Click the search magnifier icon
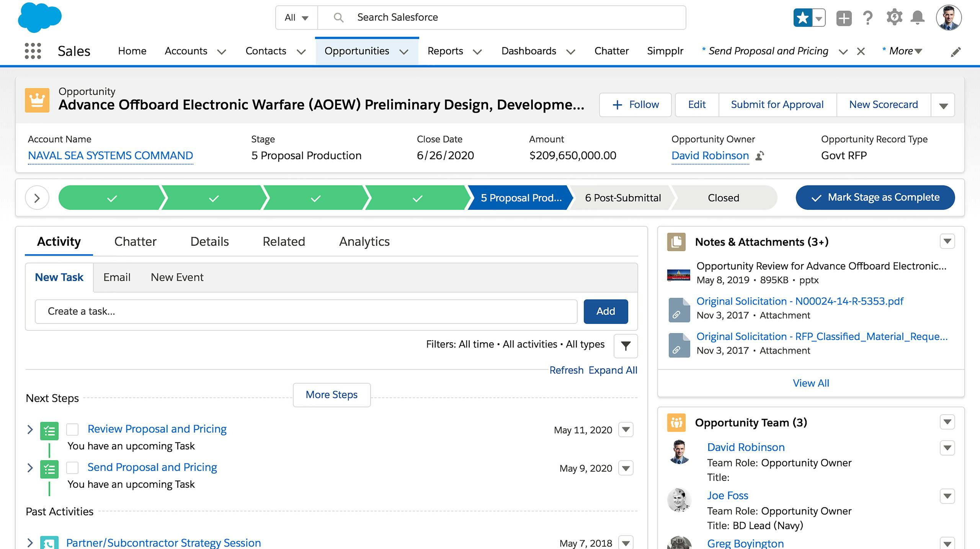This screenshot has height=549, width=980. point(338,18)
